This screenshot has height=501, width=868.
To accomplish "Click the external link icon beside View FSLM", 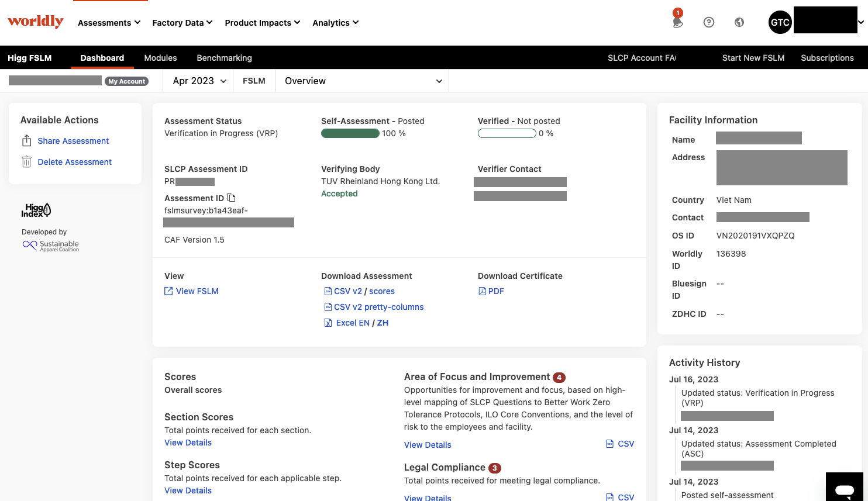I will click(x=168, y=291).
